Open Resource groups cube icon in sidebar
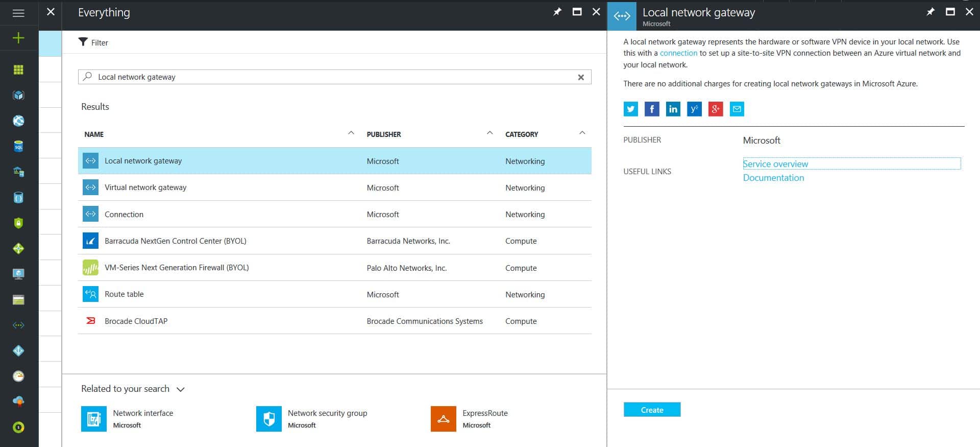Image resolution: width=980 pixels, height=447 pixels. [x=18, y=95]
